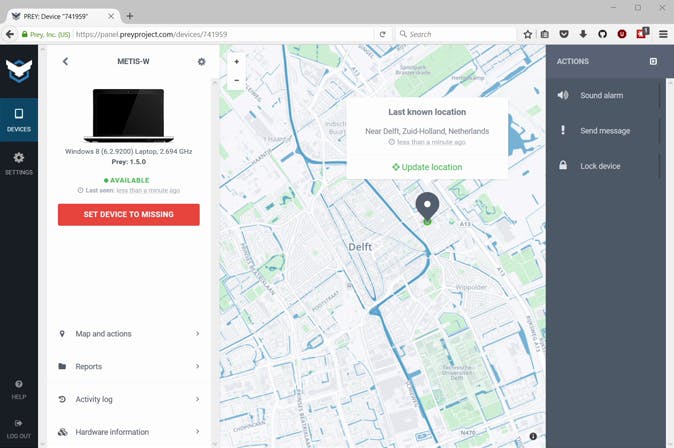
Task: Click the Prey, Inc. site identity lock
Action: click(46, 34)
